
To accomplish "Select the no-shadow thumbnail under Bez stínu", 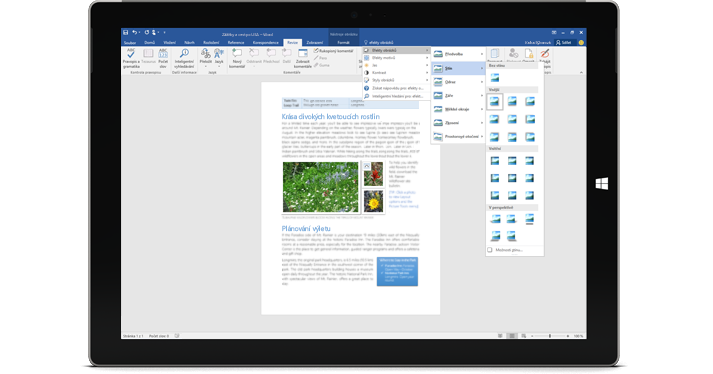I will click(495, 78).
